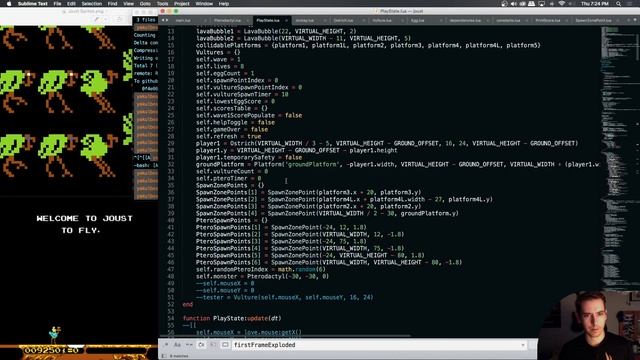Switch to the dependencies.lua tab
The image size is (640, 360).
pos(465,20)
